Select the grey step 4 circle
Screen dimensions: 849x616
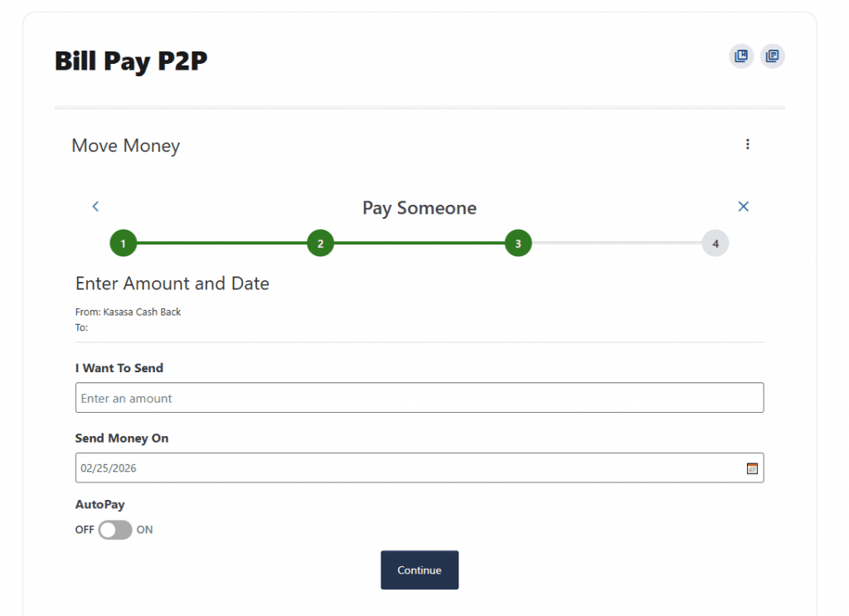715,244
